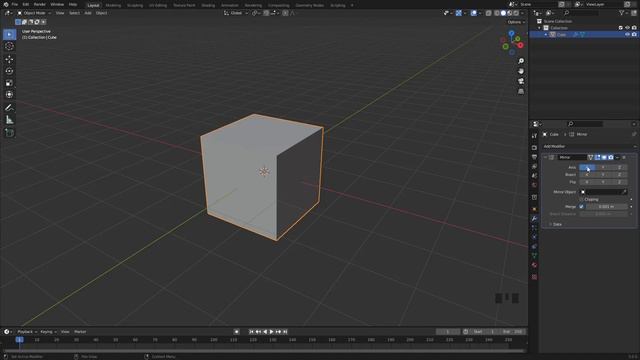The height and width of the screenshot is (360, 640).
Task: Open the Playback dropdown in timeline
Action: pyautogui.click(x=27, y=332)
